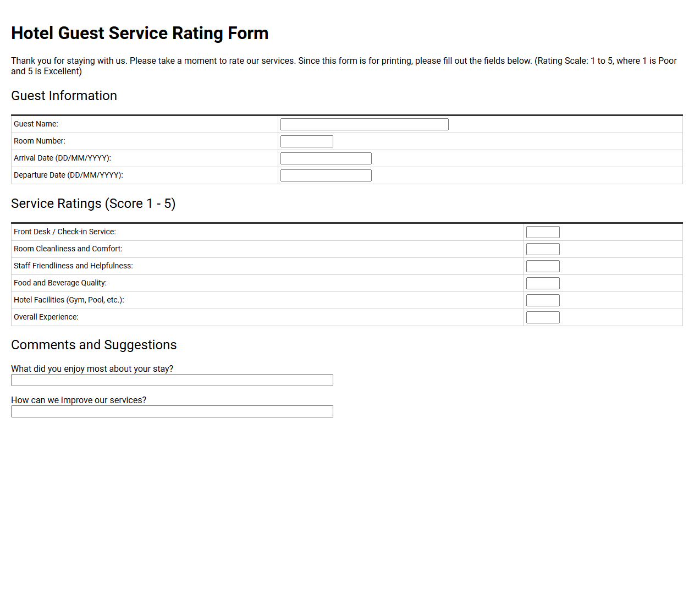Click the 'Service Ratings (Score 1 - 5)' heading

coord(93,204)
